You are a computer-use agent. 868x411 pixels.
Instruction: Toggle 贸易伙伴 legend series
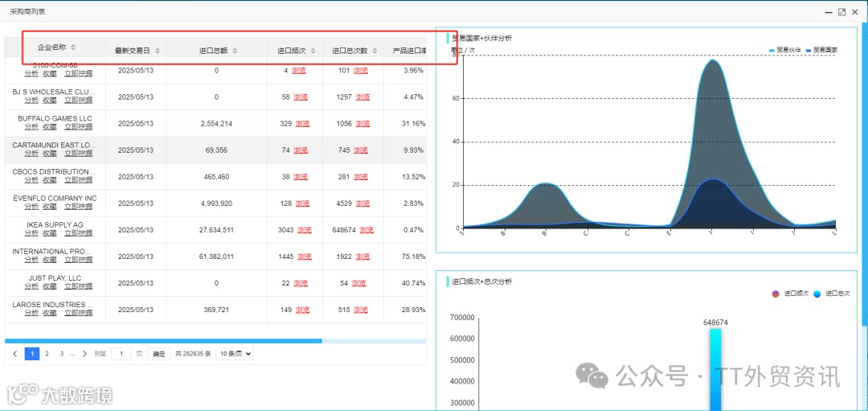coord(785,50)
